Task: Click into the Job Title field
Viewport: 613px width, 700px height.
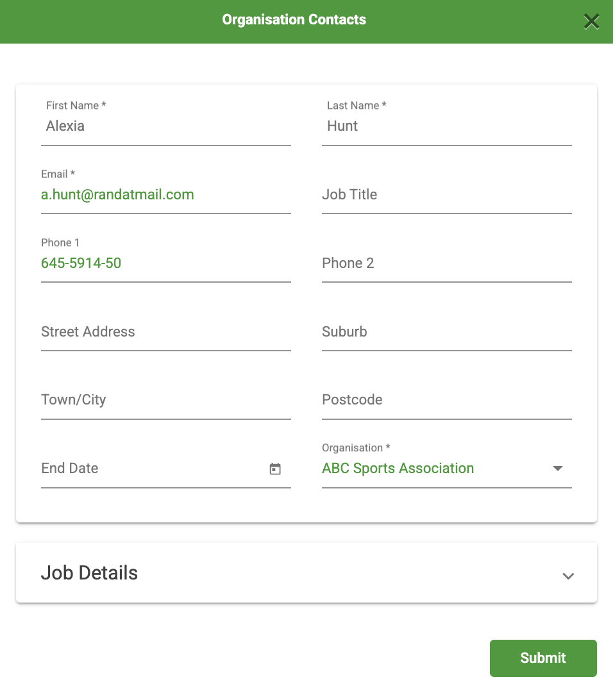Action: pyautogui.click(x=447, y=195)
